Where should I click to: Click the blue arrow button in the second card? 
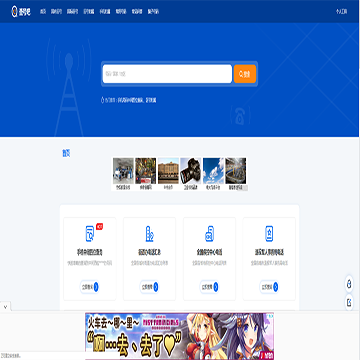pyautogui.click(x=156, y=287)
